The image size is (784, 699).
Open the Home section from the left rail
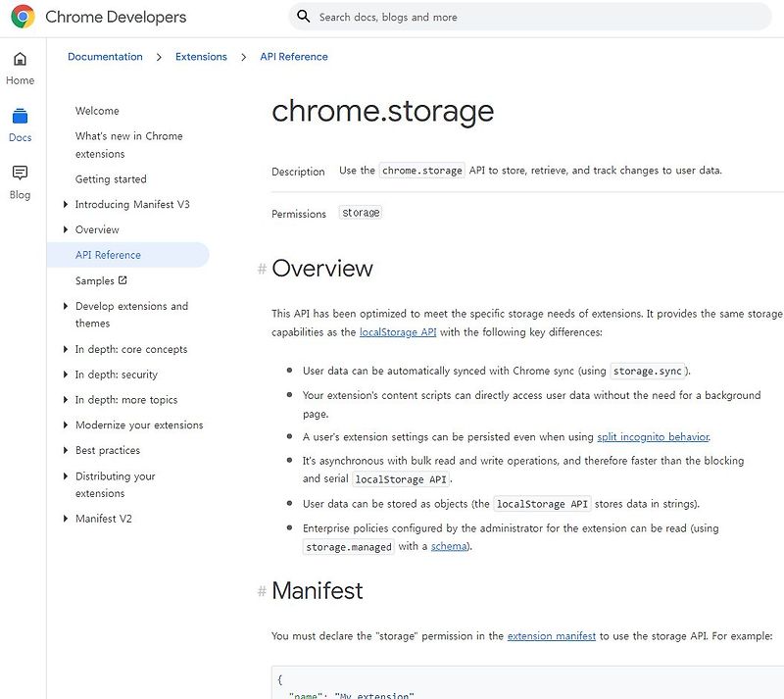pos(20,69)
